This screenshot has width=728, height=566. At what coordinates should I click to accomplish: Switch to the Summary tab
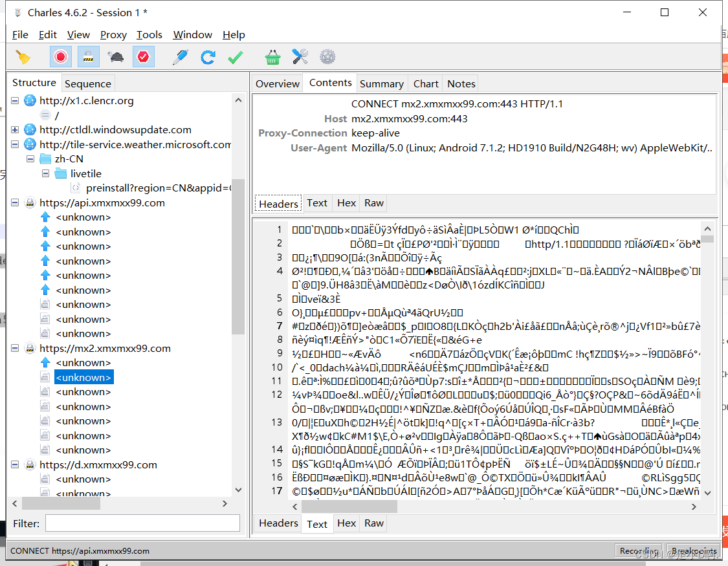(x=381, y=83)
